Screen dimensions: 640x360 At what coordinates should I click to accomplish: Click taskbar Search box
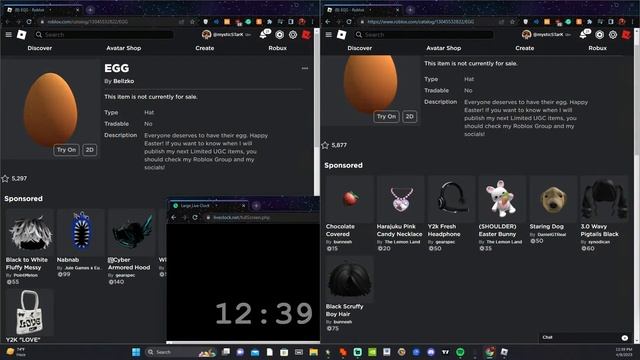[180, 352]
